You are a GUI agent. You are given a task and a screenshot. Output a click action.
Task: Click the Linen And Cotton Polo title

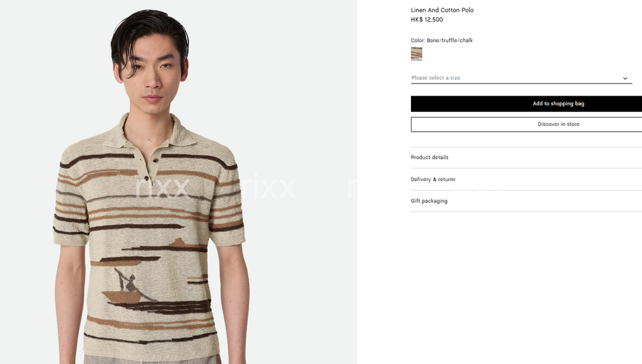coord(442,10)
